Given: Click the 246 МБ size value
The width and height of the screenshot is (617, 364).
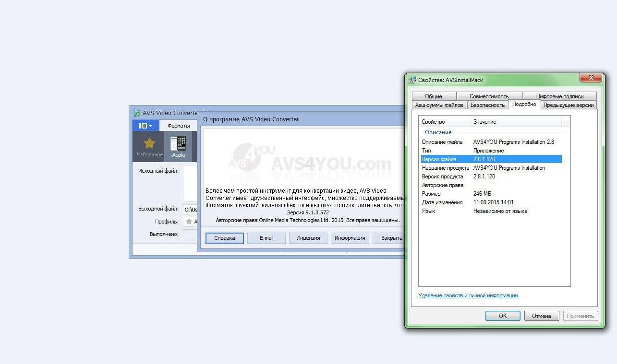Looking at the screenshot, I should pos(482,194).
